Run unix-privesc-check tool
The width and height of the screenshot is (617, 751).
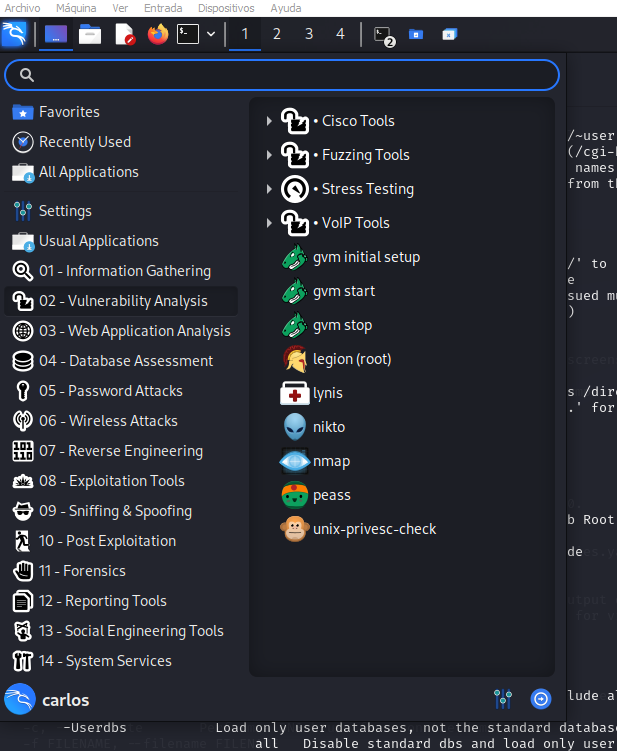pos(374,529)
